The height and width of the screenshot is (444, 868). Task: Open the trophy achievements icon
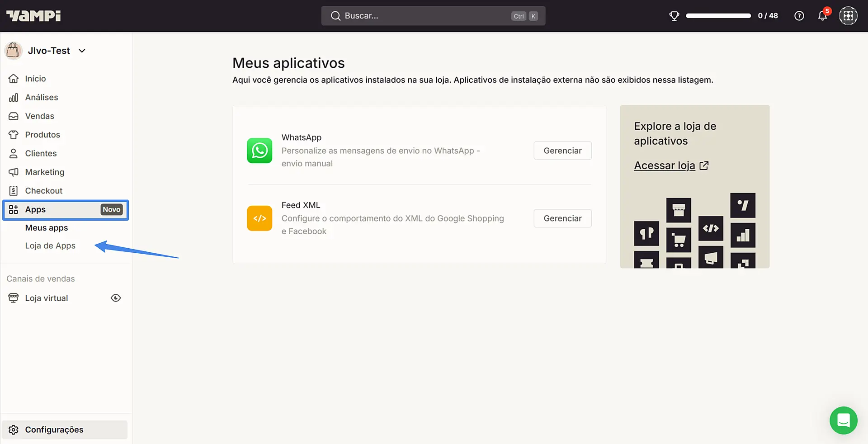[x=674, y=16]
